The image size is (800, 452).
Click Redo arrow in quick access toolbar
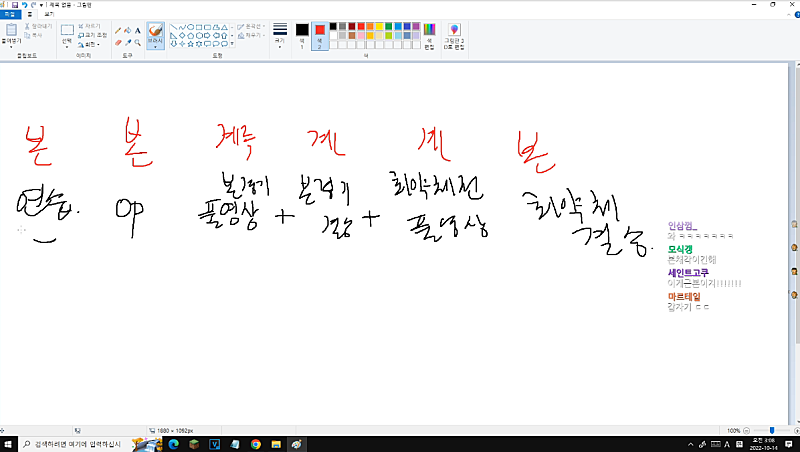point(33,5)
